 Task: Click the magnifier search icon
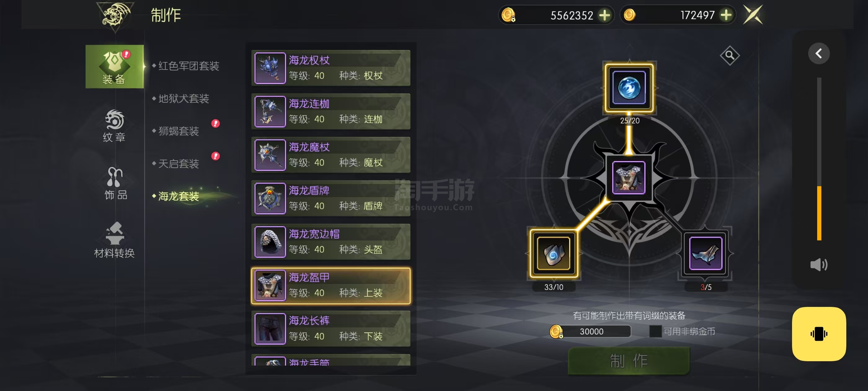(729, 55)
